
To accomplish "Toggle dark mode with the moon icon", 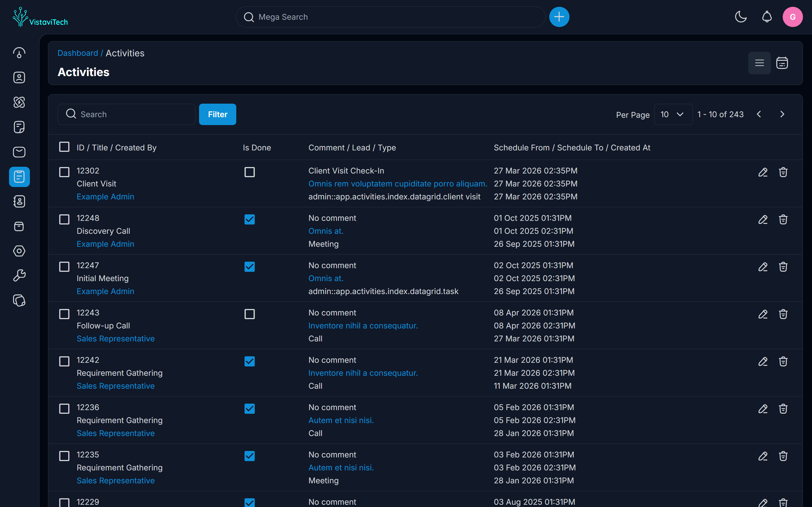I will coord(741,17).
